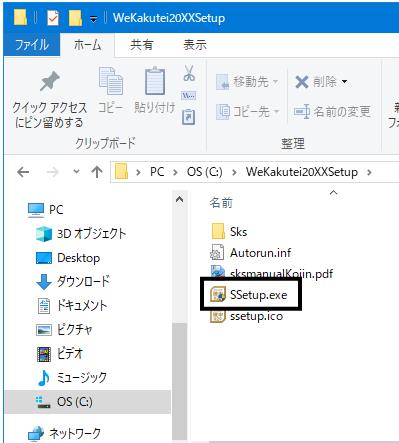Screen dimensions: 399x443
Task: Go back with the left arrow
Action: pos(23,172)
